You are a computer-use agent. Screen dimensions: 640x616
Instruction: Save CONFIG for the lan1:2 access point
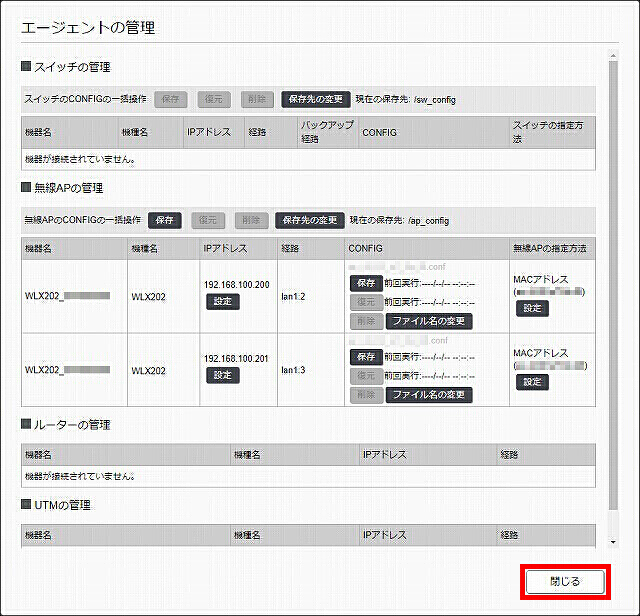coord(366,283)
